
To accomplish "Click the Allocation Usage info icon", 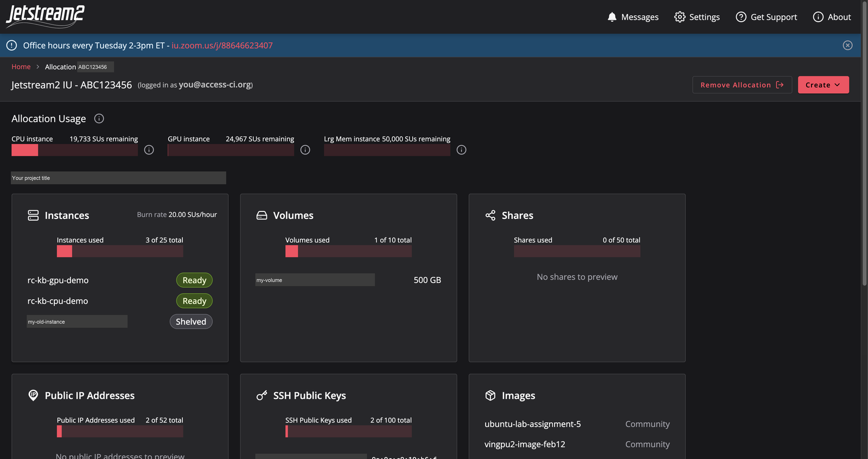I will pyautogui.click(x=99, y=119).
